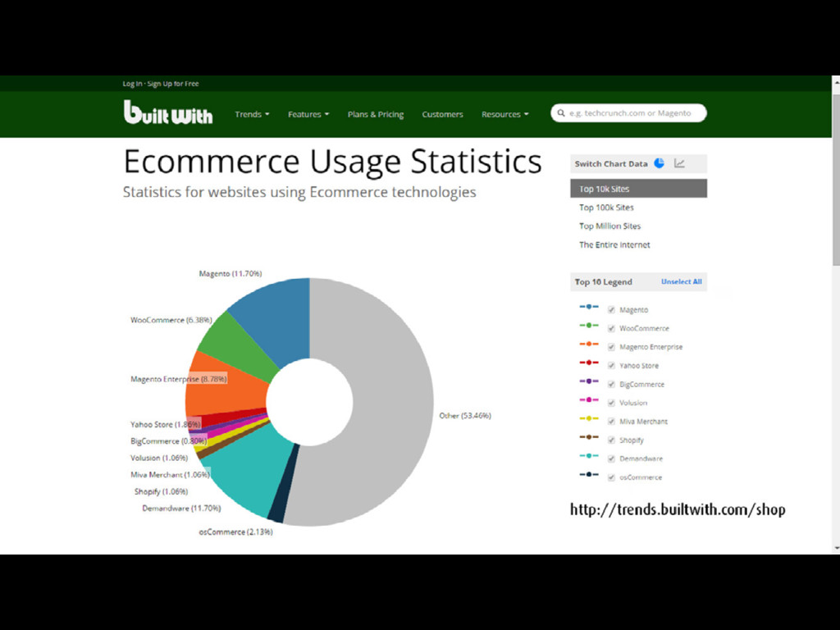
Task: Click the 'Shopify (1.06%)' chart label
Action: (x=162, y=492)
